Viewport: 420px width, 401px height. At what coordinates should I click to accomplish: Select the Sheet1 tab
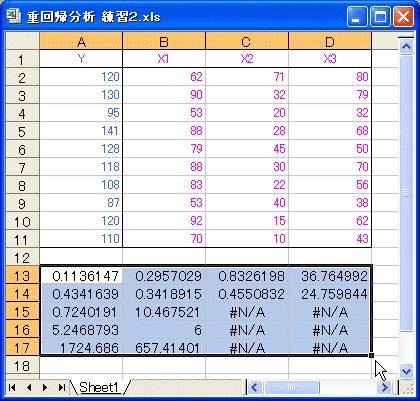(99, 387)
